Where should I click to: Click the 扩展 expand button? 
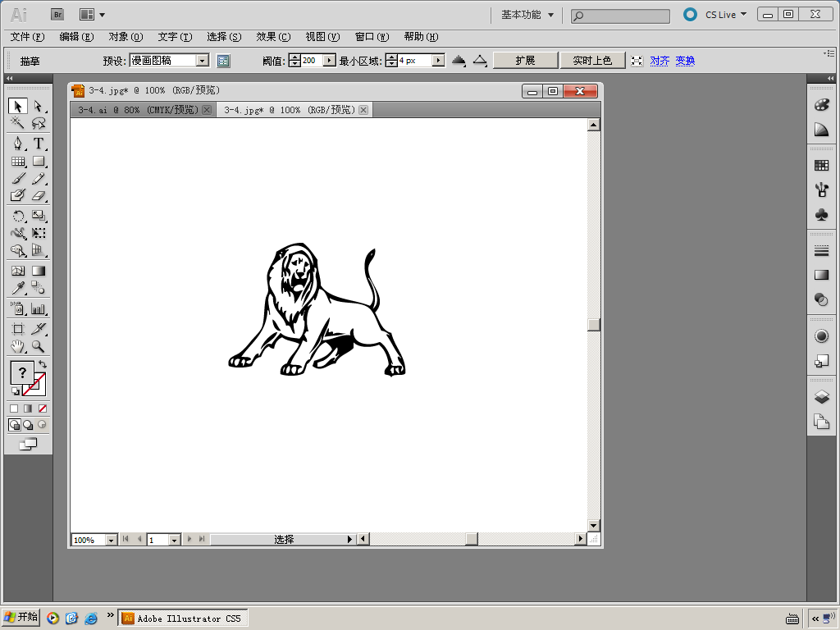[x=525, y=61]
